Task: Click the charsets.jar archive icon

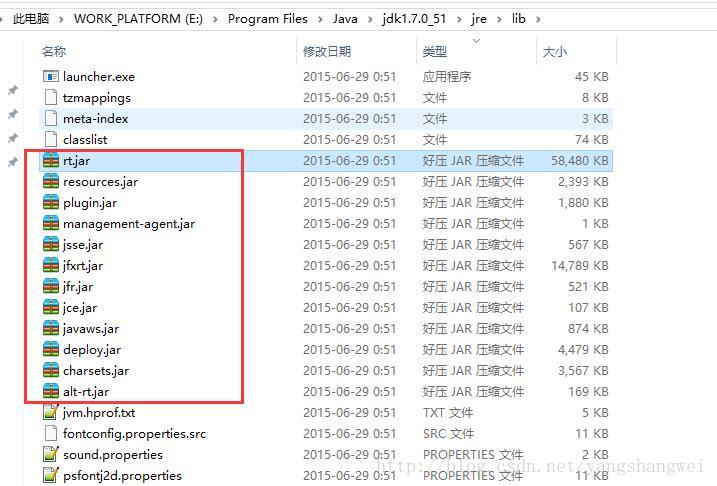Action: pyautogui.click(x=51, y=370)
